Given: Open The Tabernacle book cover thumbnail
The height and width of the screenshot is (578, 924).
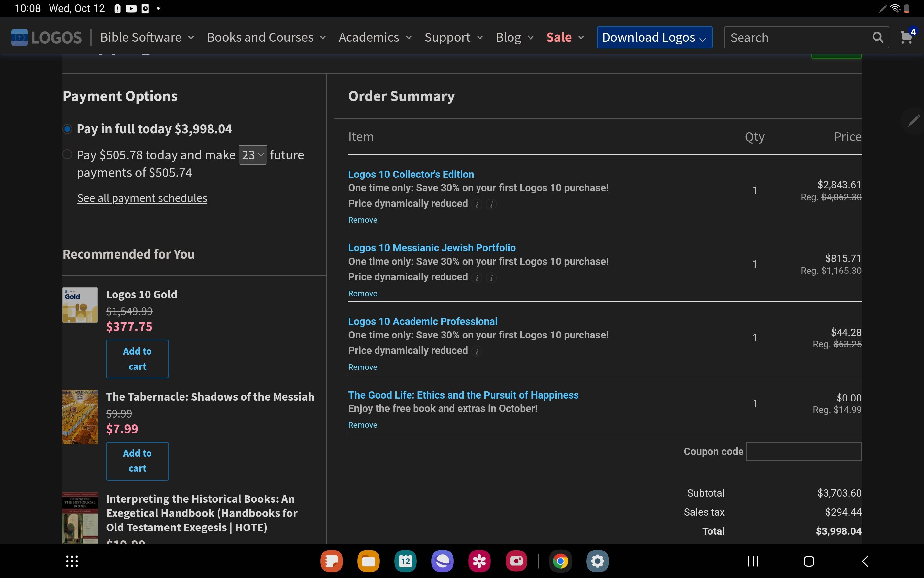Looking at the screenshot, I should pos(80,417).
